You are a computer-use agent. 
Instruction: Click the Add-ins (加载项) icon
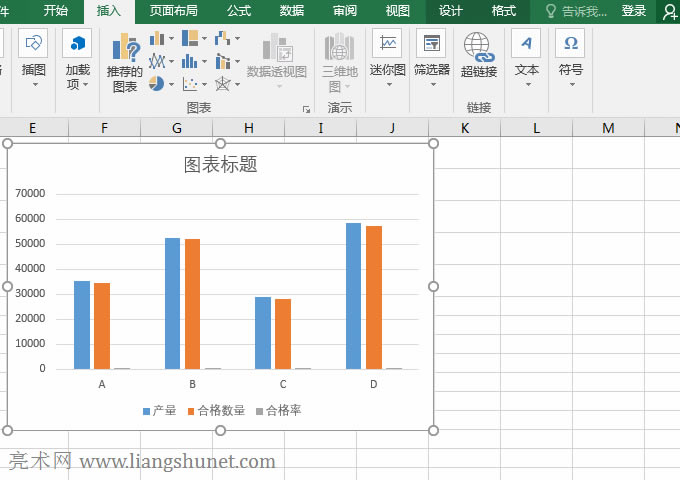(x=77, y=43)
